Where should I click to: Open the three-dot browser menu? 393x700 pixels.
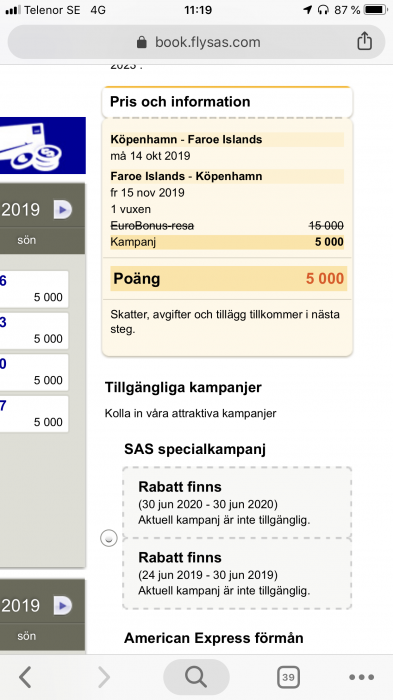tap(361, 677)
